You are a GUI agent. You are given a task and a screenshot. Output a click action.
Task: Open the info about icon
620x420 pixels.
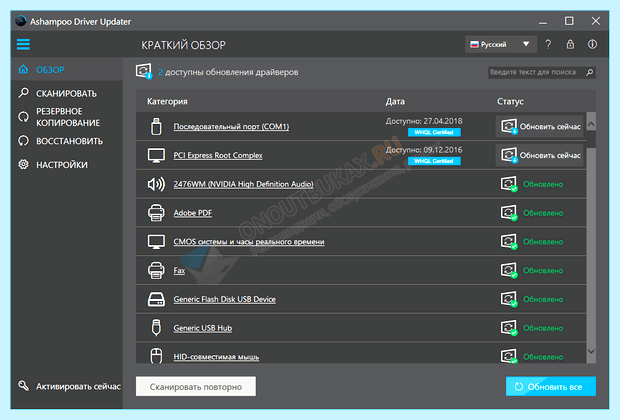tap(592, 44)
